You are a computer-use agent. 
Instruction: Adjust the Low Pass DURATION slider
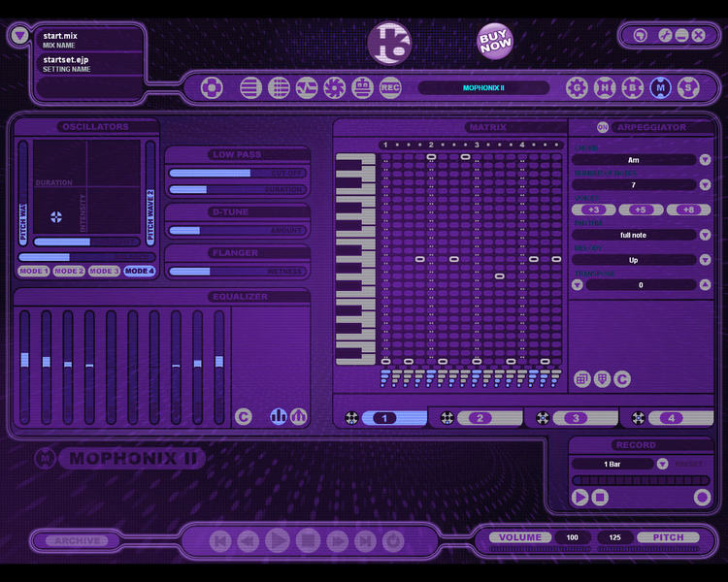click(x=237, y=189)
